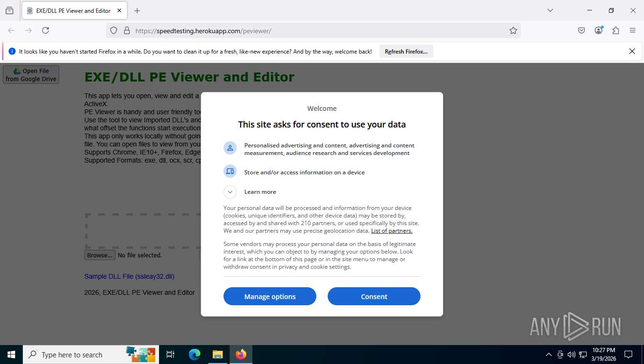Open the Extensions puzzle icon

point(616,30)
